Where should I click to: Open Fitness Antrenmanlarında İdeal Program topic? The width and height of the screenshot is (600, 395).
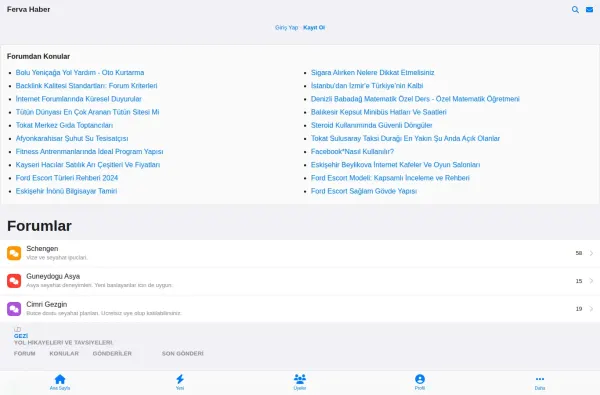[x=90, y=152]
